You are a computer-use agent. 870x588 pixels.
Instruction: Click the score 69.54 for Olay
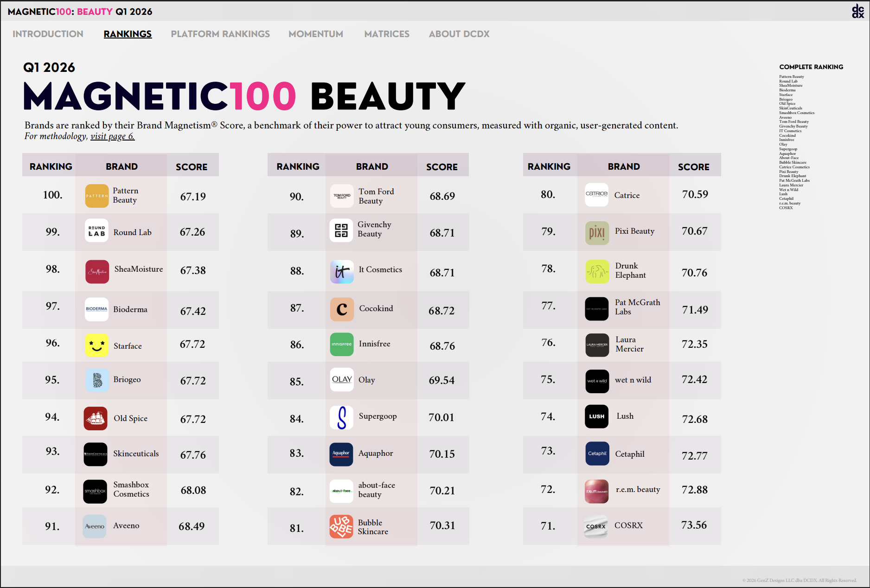[441, 380]
